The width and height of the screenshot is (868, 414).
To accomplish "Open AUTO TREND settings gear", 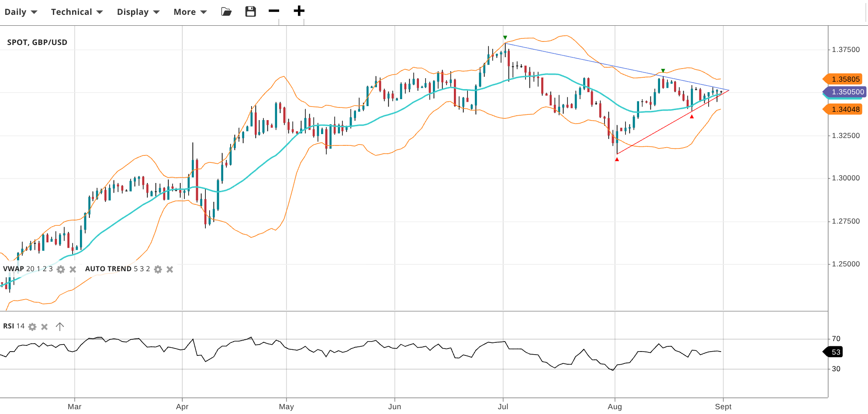I will coord(158,269).
